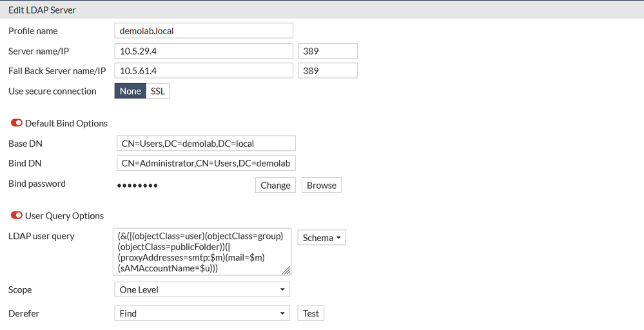Click the fall back server port field
Screen dimensions: 644x330
[x=327, y=71]
